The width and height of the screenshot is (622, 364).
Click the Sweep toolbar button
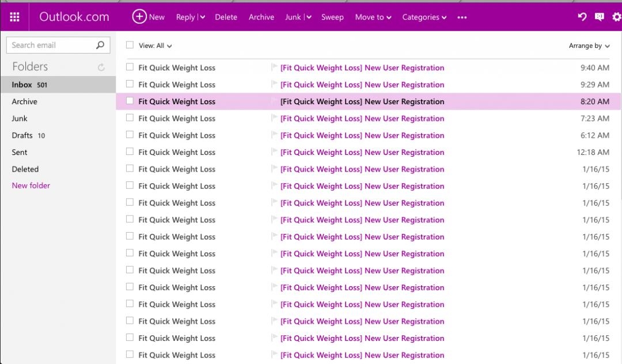[x=332, y=17]
